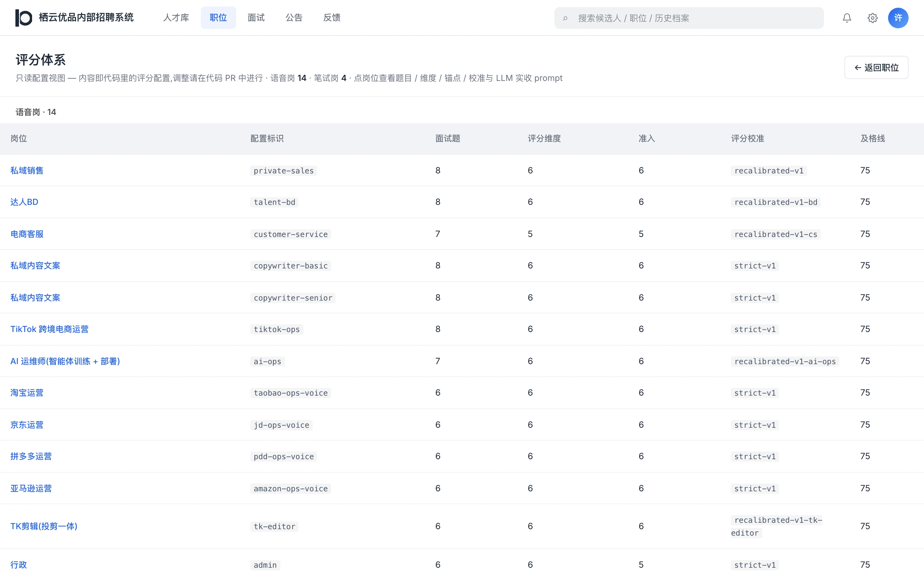Click the recalibrated-v1-tk-editor calibration tag
This screenshot has width=924, height=578.
[777, 526]
